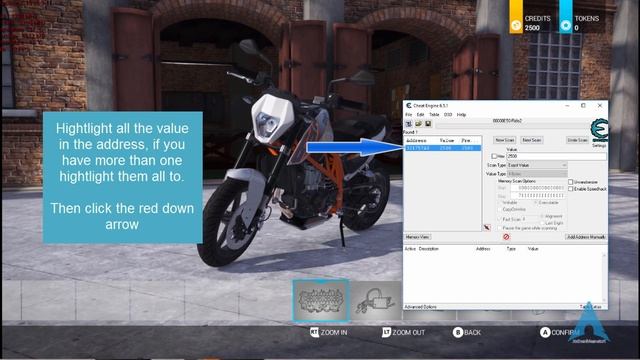Click the RT Zoom In prompt
640x360 pixels.
329,333
